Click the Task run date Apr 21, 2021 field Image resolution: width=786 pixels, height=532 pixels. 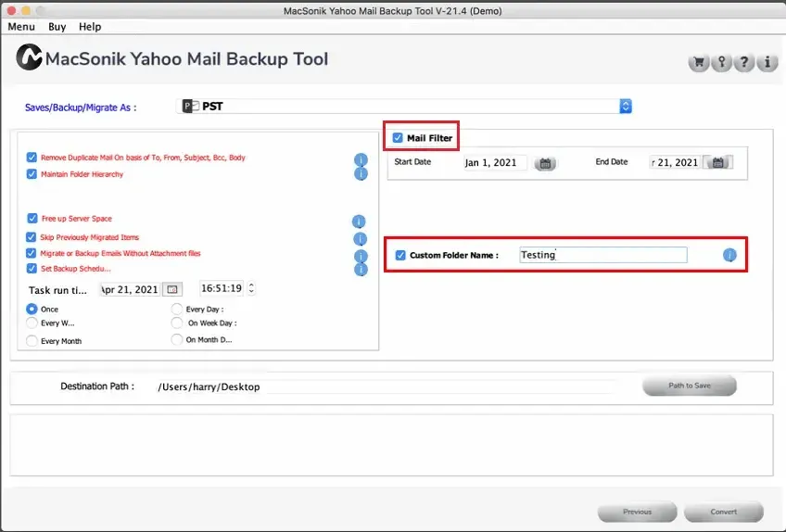(x=131, y=289)
